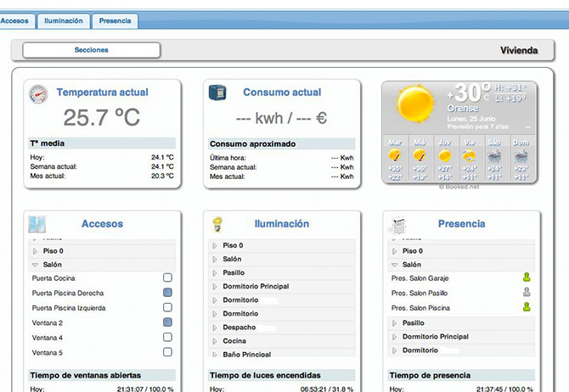Click the weather widget ellipsis icon

528,127
